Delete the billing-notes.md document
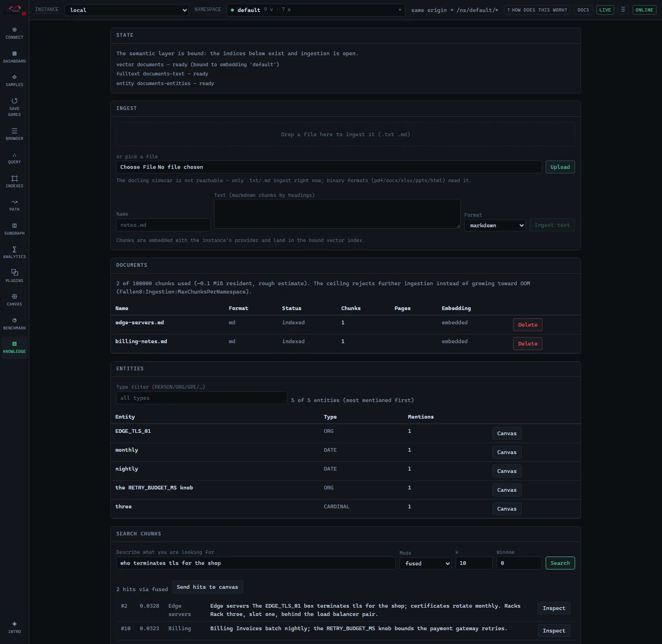This screenshot has height=644, width=662. pyautogui.click(x=527, y=344)
